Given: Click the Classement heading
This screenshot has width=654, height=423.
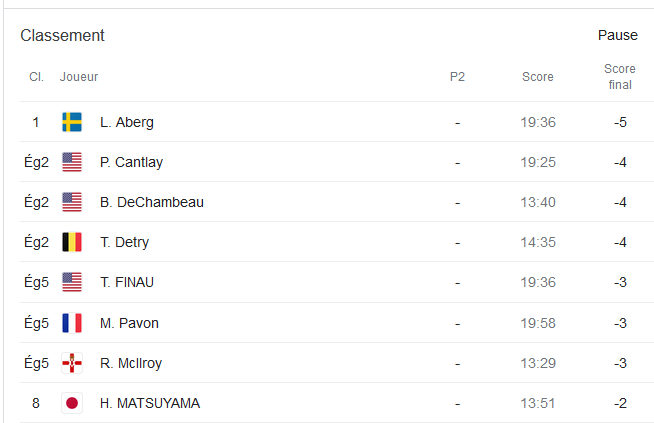Looking at the screenshot, I should coord(63,36).
